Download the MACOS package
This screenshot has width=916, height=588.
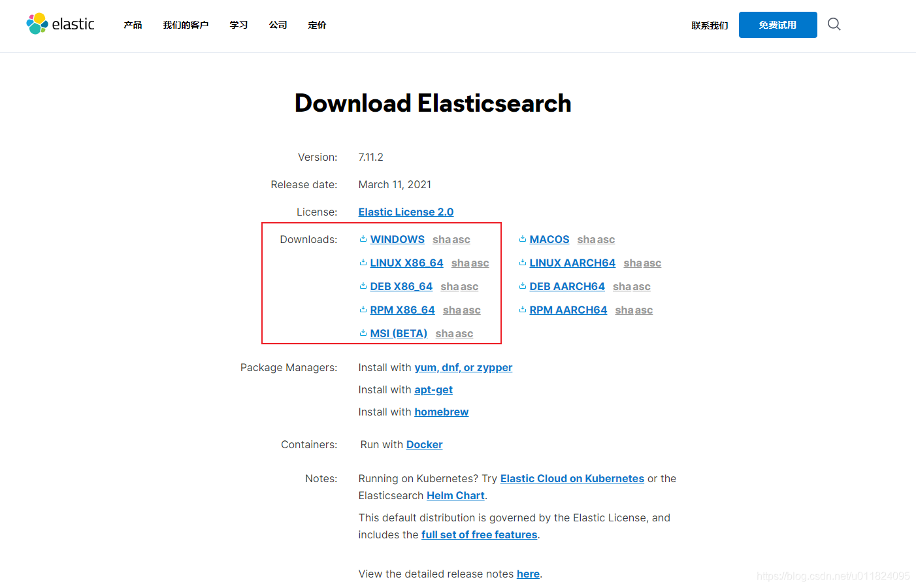coord(549,239)
